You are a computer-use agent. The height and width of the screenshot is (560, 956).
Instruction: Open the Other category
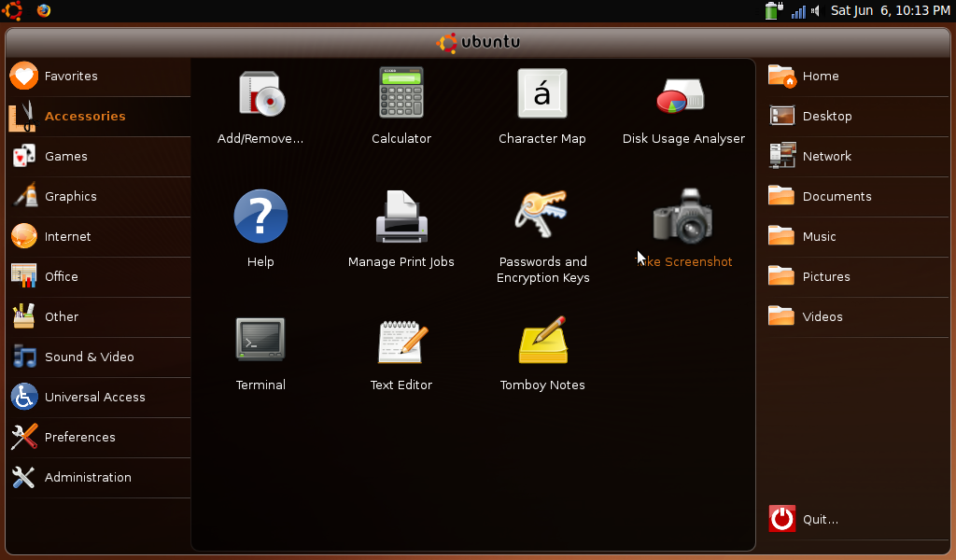[99, 317]
